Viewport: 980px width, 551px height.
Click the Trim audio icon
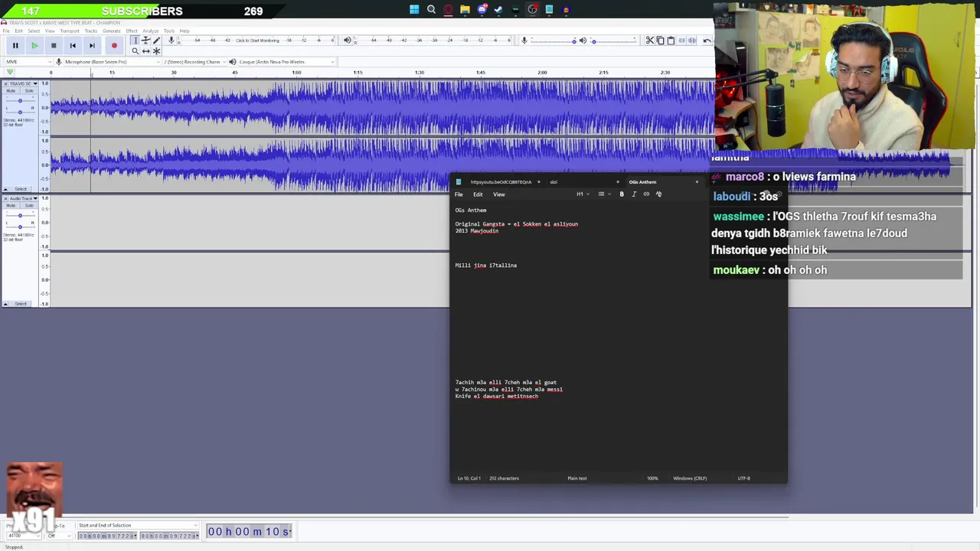click(681, 41)
